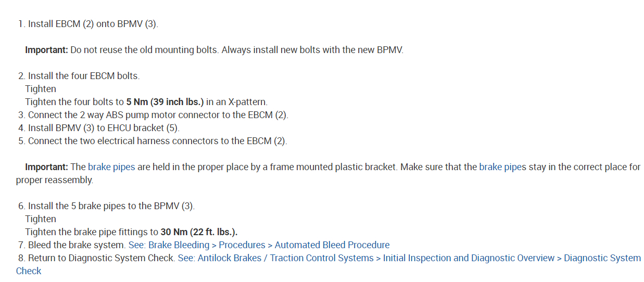
Task: Click the 'Tighten' heading under step 6
Action: [x=41, y=219]
